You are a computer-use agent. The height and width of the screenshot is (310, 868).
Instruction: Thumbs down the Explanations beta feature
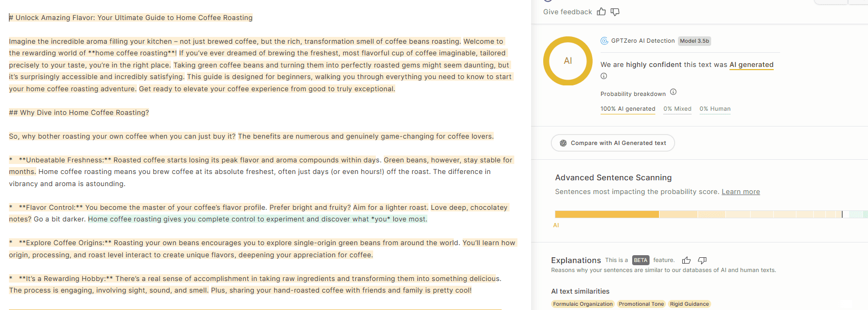[x=702, y=260]
